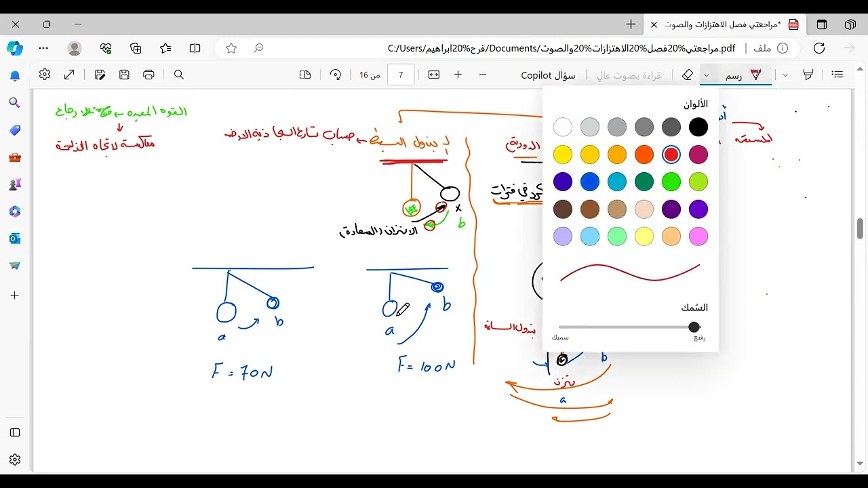
Task: Open PDF settings gear in toolbar
Action: [45, 75]
